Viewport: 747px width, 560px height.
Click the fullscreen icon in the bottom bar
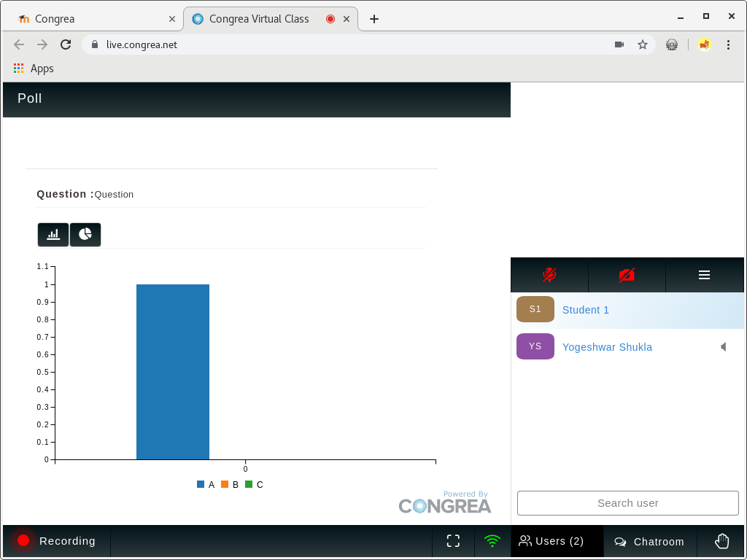(452, 541)
